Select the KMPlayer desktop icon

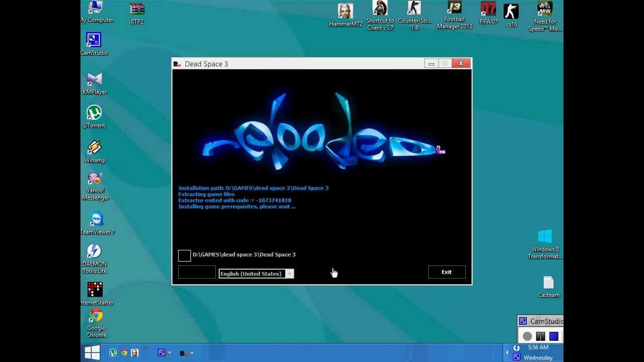[95, 83]
